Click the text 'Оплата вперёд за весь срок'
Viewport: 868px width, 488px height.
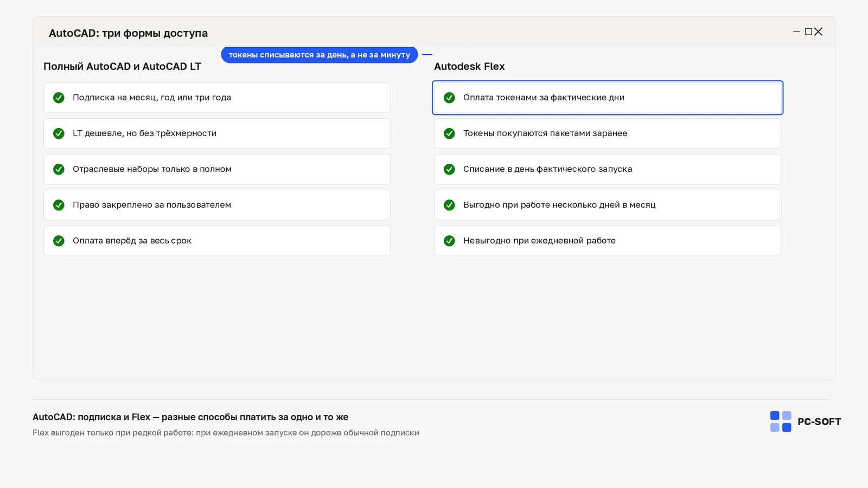(132, 241)
